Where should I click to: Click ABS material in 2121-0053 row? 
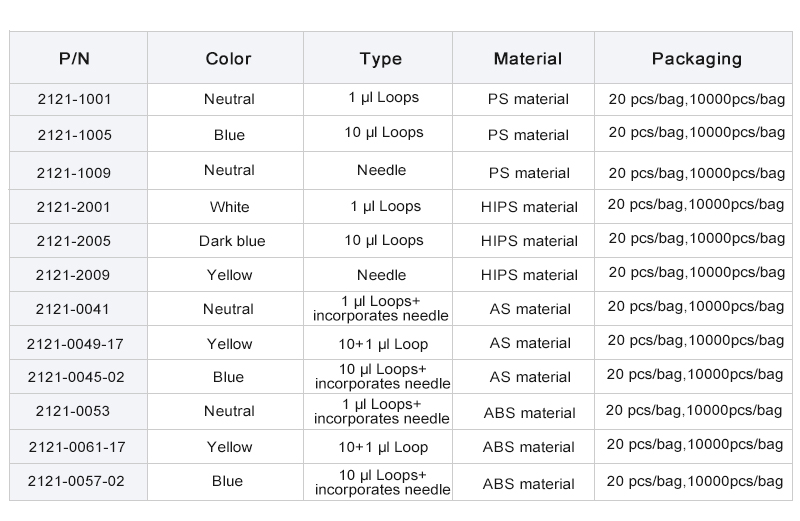click(529, 412)
